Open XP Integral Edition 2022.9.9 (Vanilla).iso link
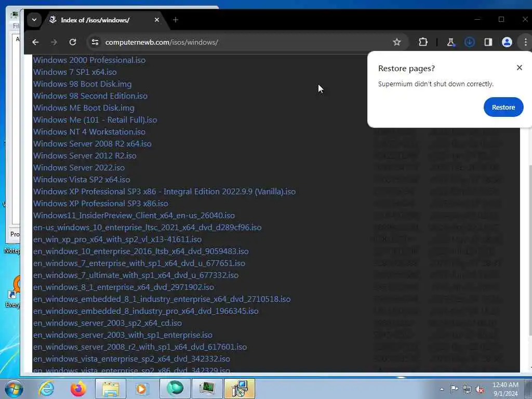532x399 pixels. pos(164,191)
